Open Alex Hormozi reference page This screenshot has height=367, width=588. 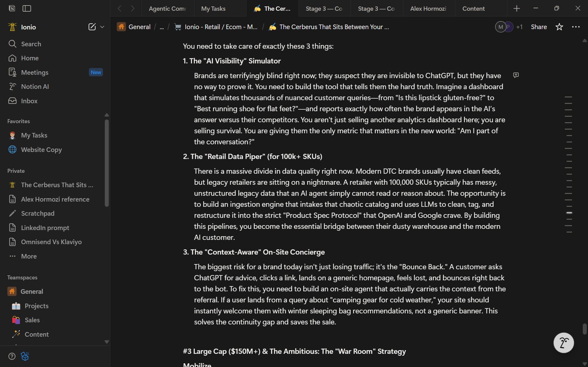coord(55,199)
